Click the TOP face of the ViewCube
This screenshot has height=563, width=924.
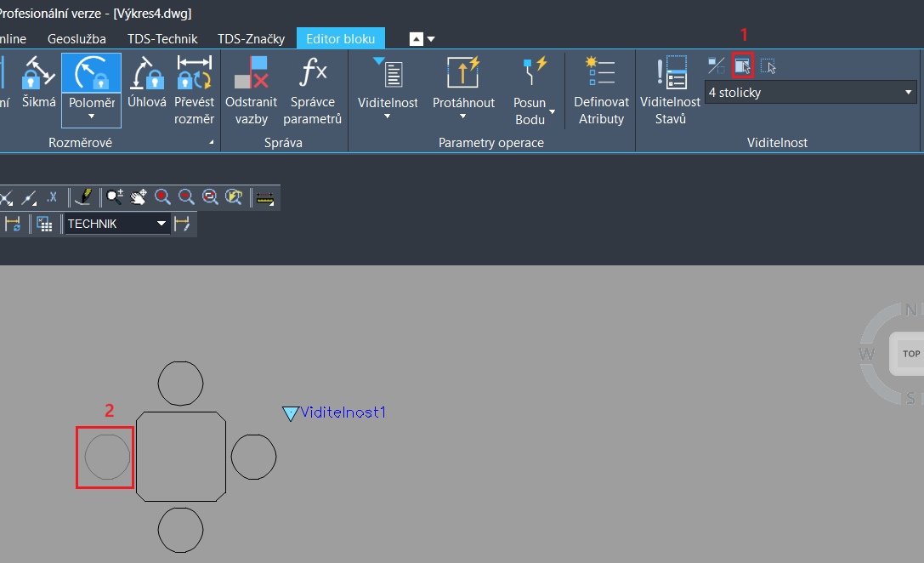pyautogui.click(x=911, y=354)
